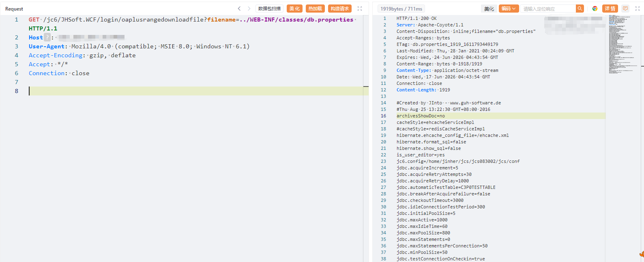Click the Content-Type header in the response
644x262 pixels.
(413, 70)
